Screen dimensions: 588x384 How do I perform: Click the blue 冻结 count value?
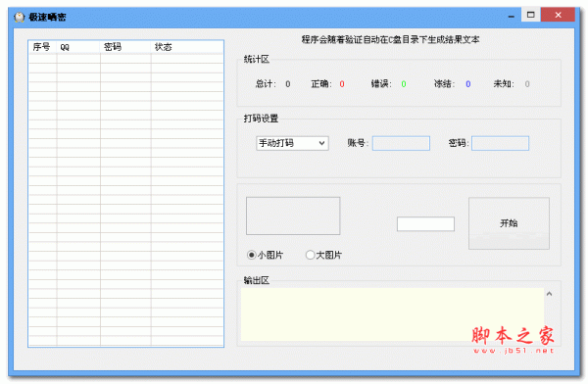coord(468,84)
